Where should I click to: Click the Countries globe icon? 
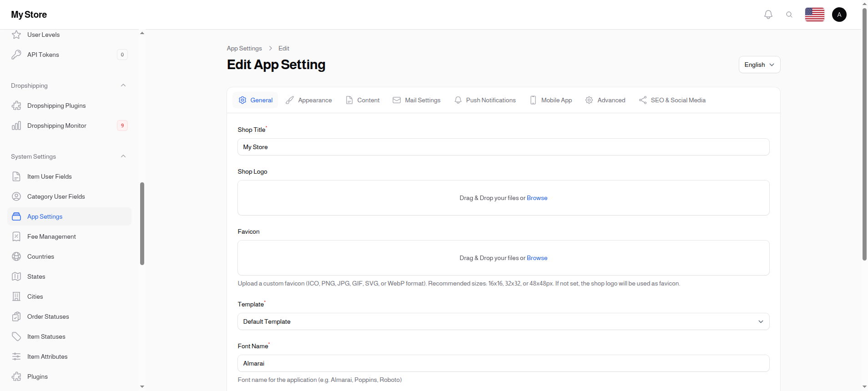pyautogui.click(x=16, y=256)
